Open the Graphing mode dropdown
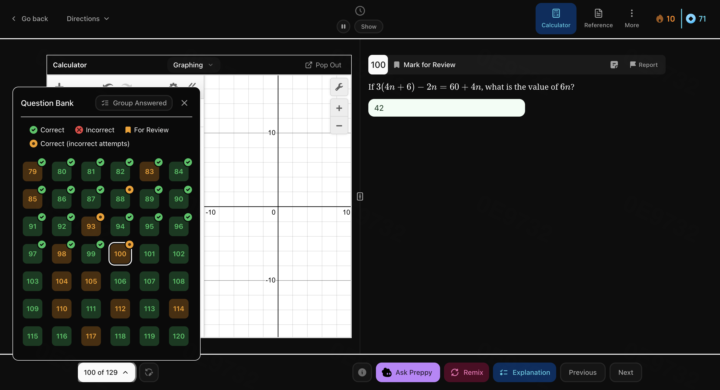The image size is (720, 390). point(193,65)
